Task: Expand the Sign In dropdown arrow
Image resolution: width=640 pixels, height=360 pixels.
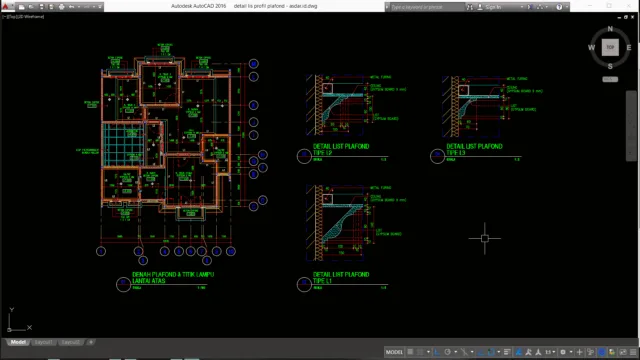Action: point(522,7)
